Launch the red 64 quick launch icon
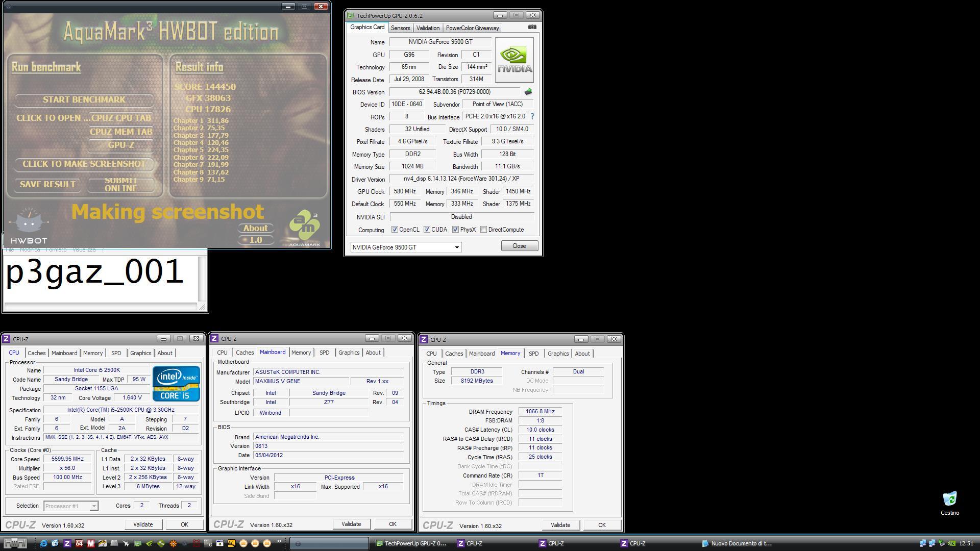This screenshot has height=551, width=980. [79, 543]
